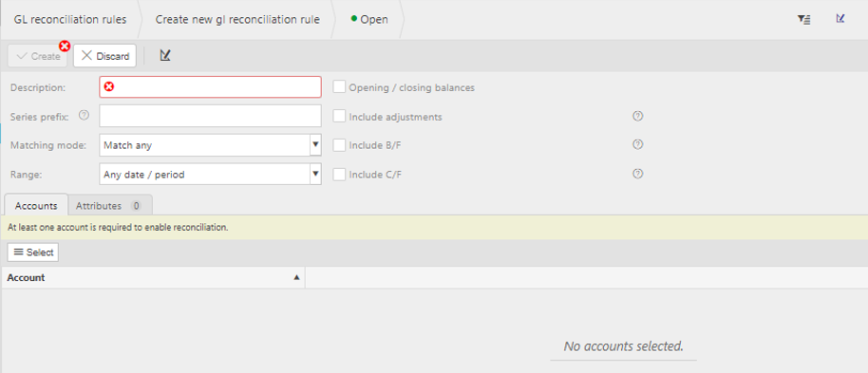Click the 'No accounts selected.' message

click(623, 346)
